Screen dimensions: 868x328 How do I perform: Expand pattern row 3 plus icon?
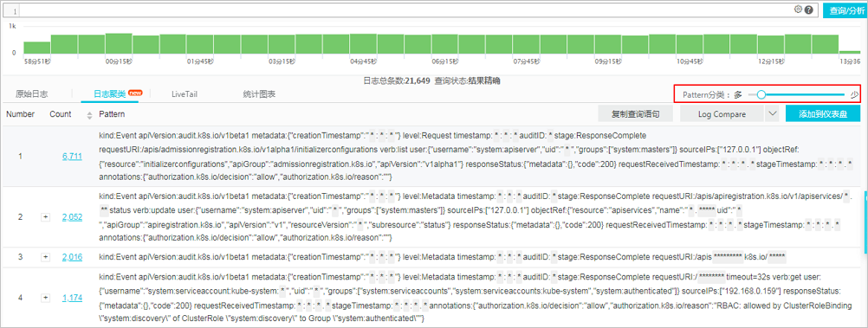(x=45, y=257)
